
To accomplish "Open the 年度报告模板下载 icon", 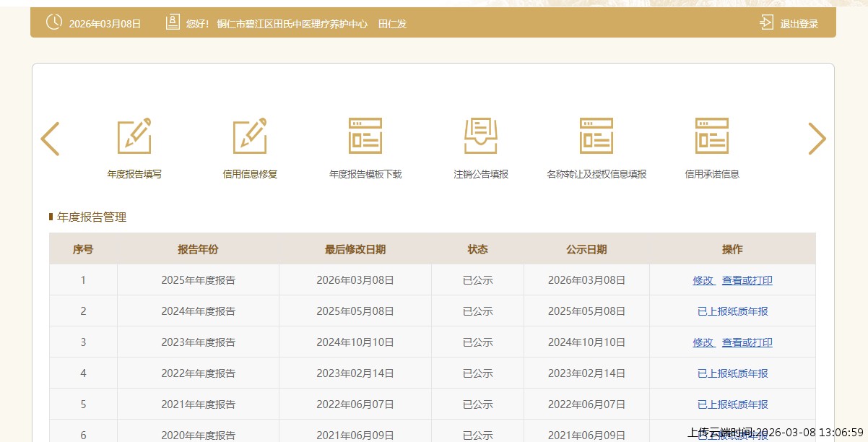I will pos(365,136).
